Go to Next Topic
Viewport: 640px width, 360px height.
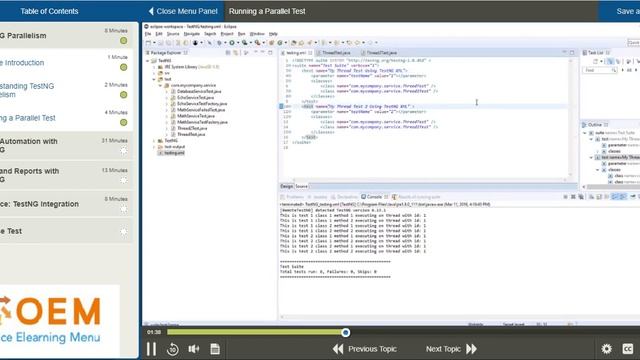(x=451, y=349)
